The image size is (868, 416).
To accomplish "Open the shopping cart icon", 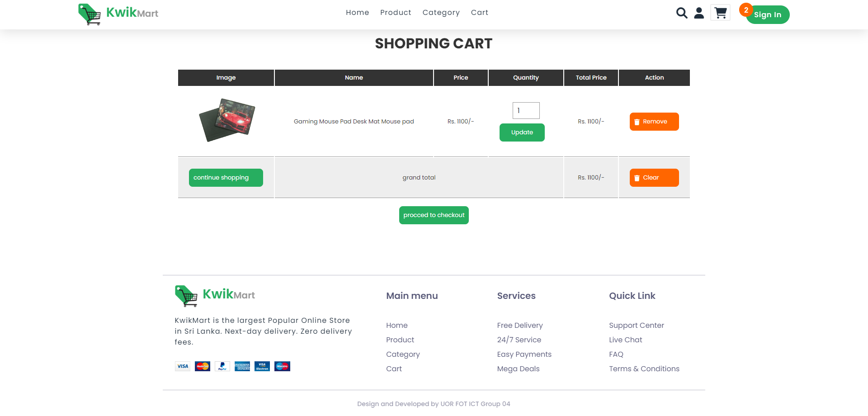I will coord(720,13).
